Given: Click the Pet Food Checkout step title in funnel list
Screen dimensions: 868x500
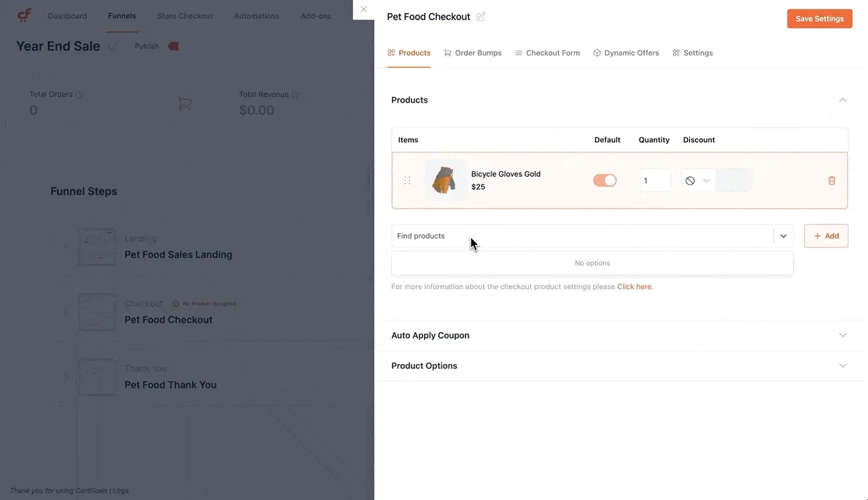Looking at the screenshot, I should (168, 320).
